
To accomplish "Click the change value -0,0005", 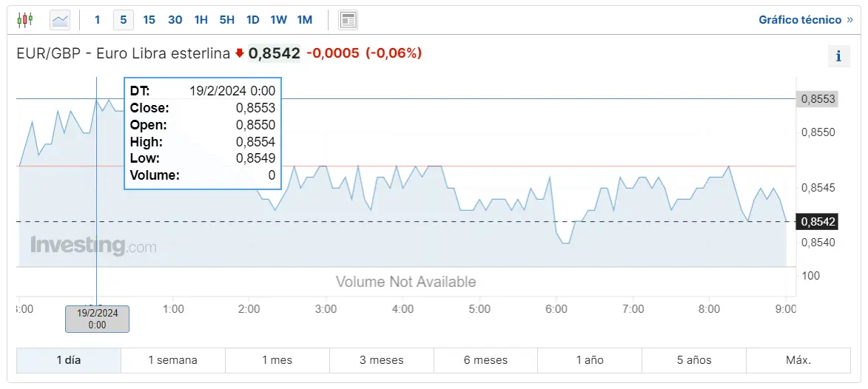I will [x=333, y=54].
